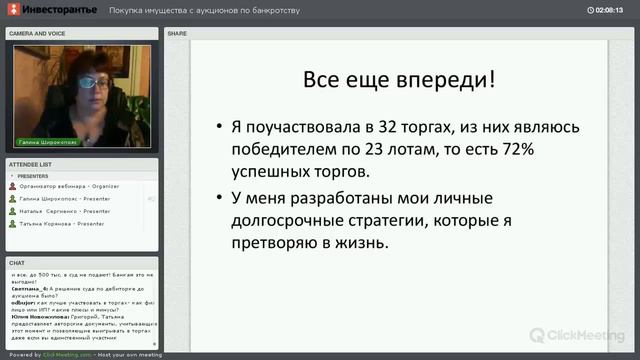This screenshot has height=360, width=640.
Task: Click the ATTENDEE LIST panel header
Action: [x=82, y=164]
